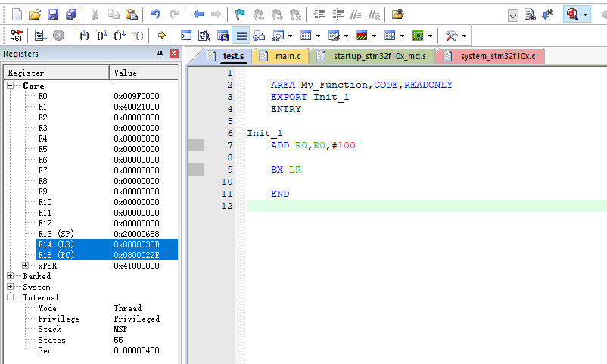Viewport: 607px width, 364px height.
Task: Select R1 value 0x40021000
Action: (x=136, y=107)
